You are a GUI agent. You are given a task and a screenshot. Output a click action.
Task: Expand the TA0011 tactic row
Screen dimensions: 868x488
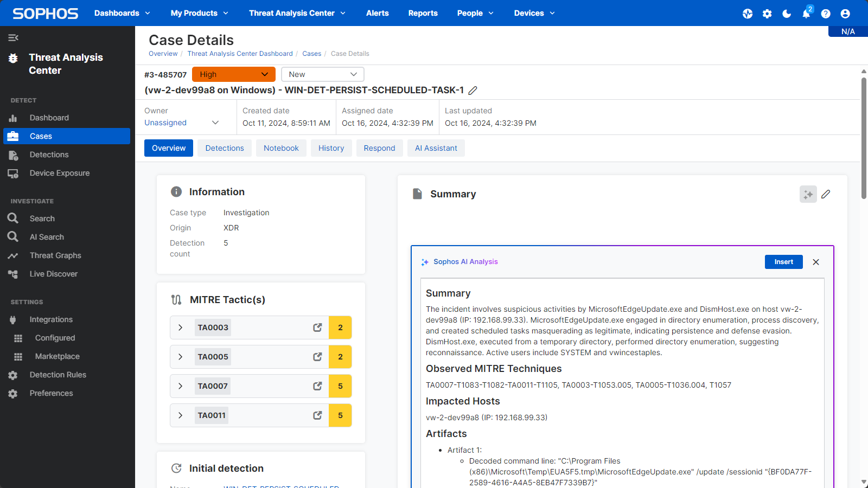click(x=181, y=415)
